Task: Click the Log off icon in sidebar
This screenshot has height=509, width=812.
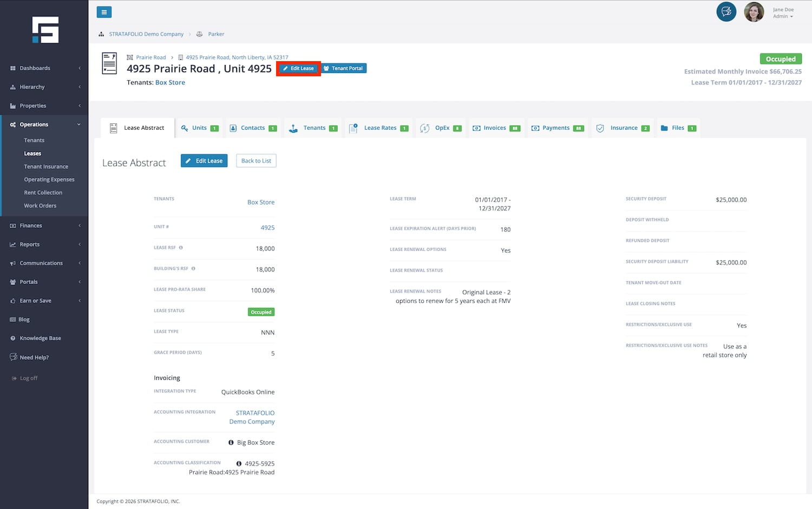Action: [14, 379]
